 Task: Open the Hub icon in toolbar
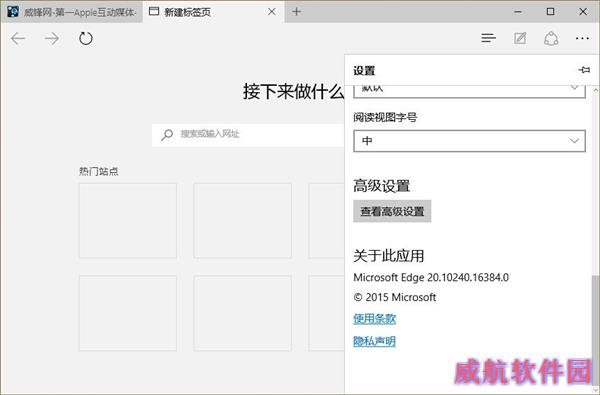(x=488, y=38)
